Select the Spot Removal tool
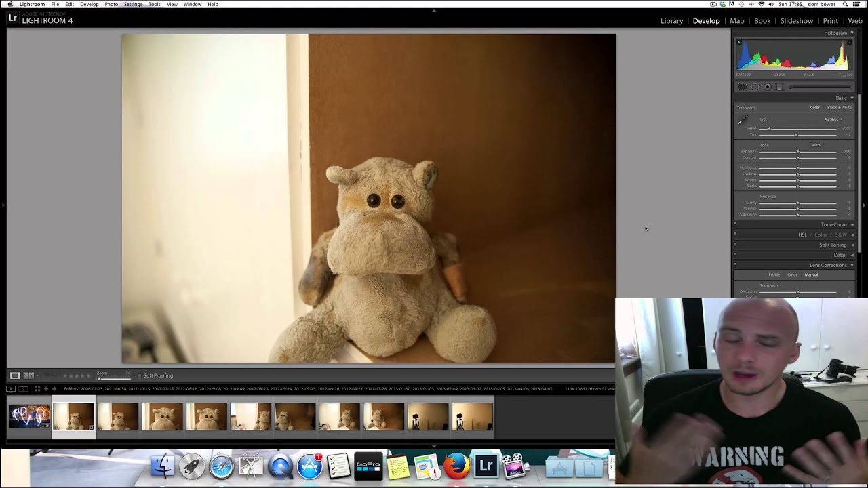Screen dimensions: 868x488 click(755, 87)
